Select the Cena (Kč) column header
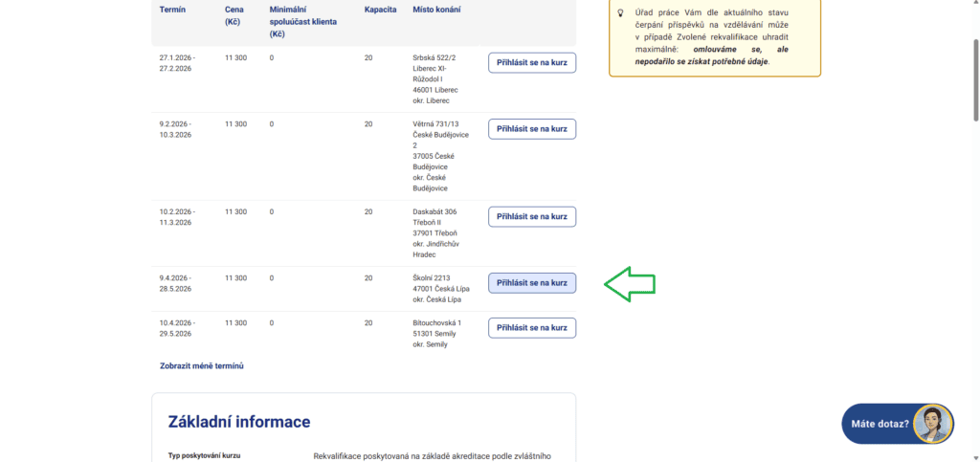This screenshot has height=462, width=980. 235,15
